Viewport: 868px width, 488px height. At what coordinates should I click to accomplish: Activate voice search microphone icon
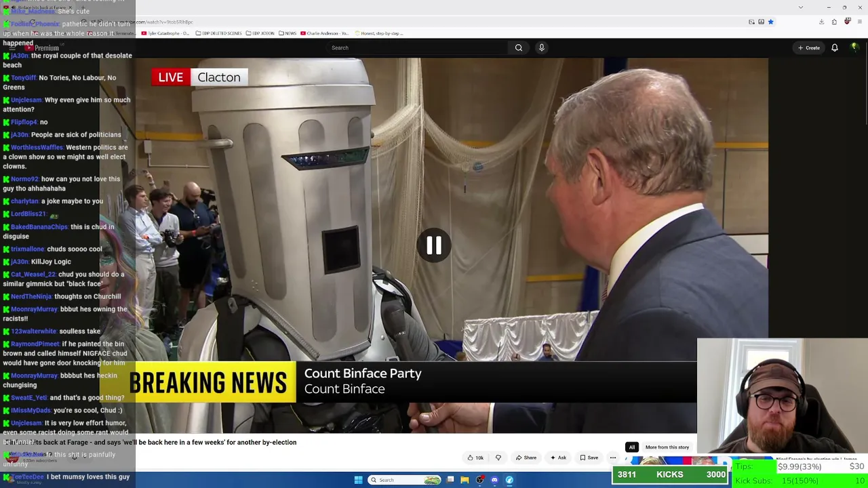coord(542,47)
